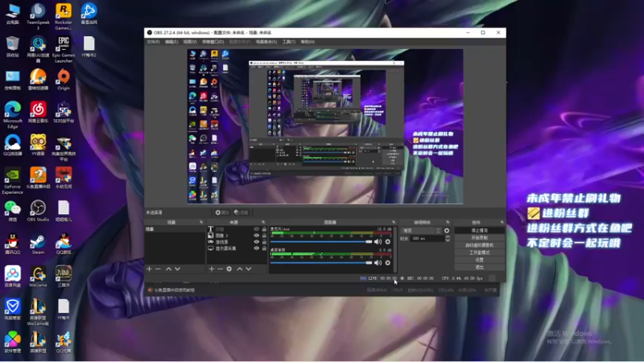Remove selected source with minus icon
Screen dimensions: 644x362
(x=220, y=269)
